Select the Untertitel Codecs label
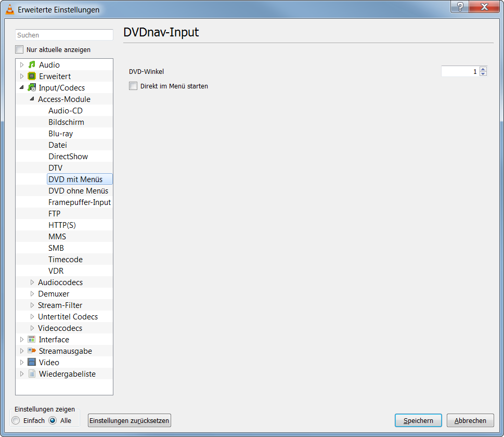The width and height of the screenshot is (504, 437). tap(68, 317)
